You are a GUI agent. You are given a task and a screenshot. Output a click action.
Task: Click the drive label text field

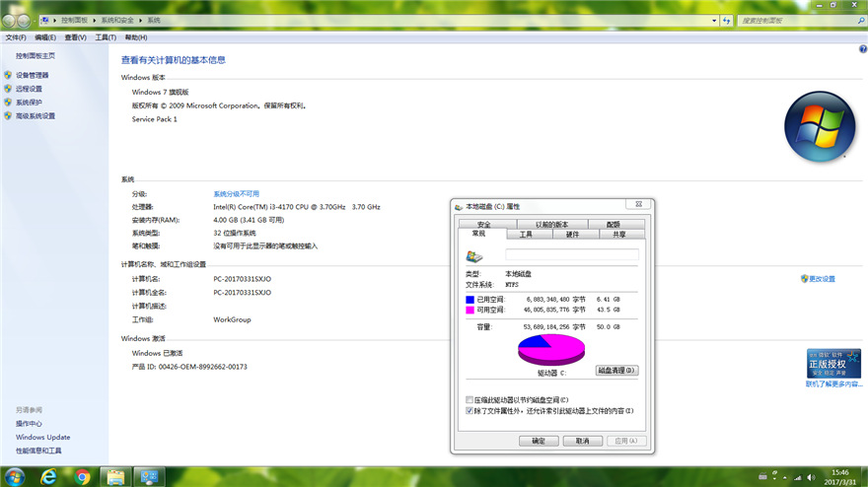tap(572, 254)
